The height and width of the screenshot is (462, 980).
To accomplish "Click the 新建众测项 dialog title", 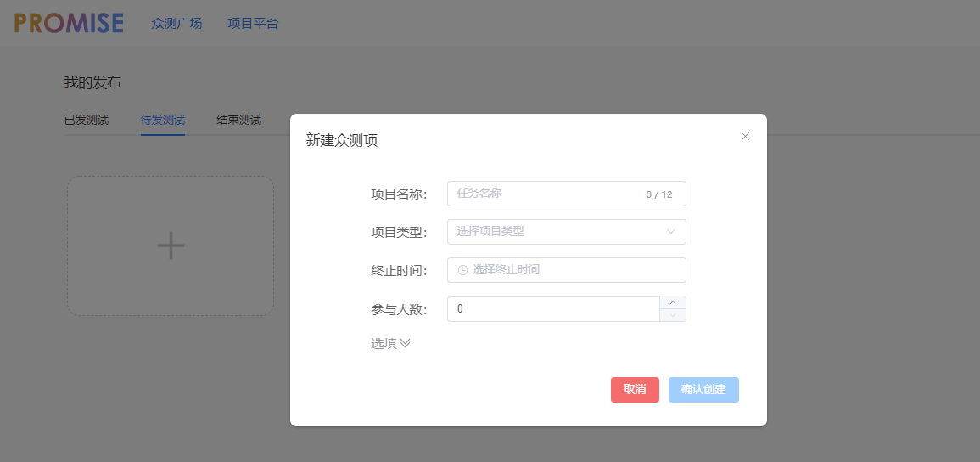I will (x=341, y=141).
